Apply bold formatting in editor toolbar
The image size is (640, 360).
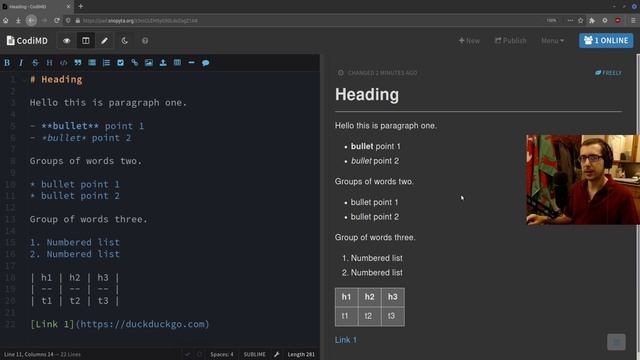coord(7,62)
